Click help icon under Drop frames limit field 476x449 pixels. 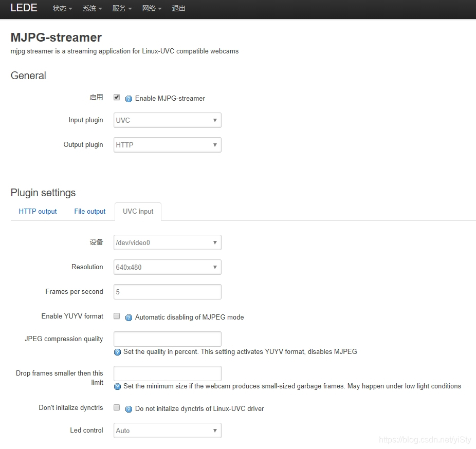pyautogui.click(x=117, y=386)
